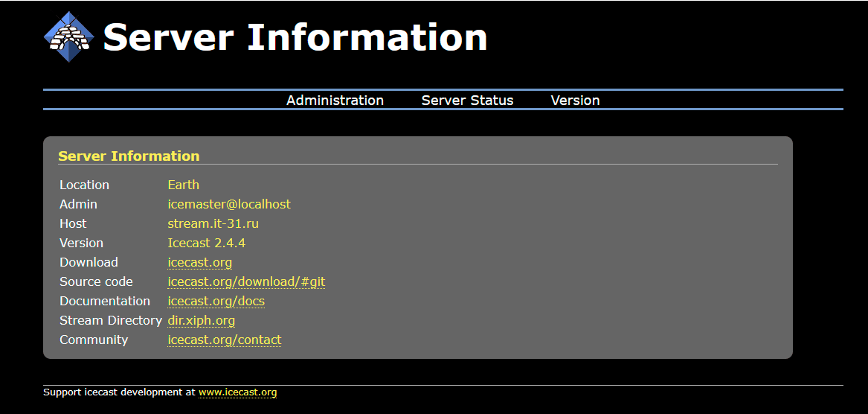Select the Admin row label
This screenshot has width=868, height=414.
pyautogui.click(x=78, y=205)
